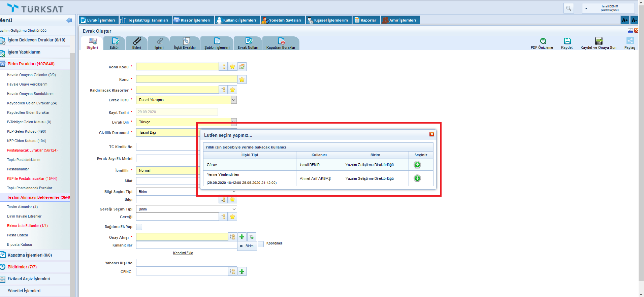Click Kaydet ve Onaya Sun icon

[599, 41]
